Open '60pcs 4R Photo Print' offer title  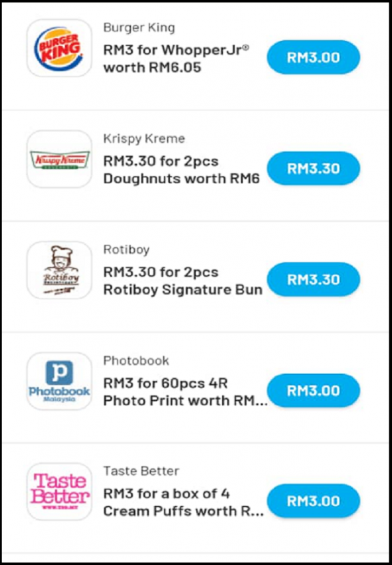(185, 392)
